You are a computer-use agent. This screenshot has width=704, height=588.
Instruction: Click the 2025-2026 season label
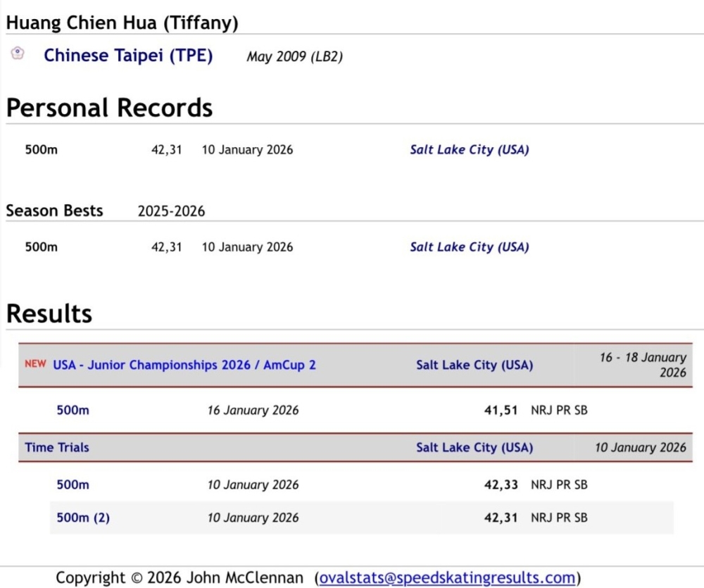[171, 211]
